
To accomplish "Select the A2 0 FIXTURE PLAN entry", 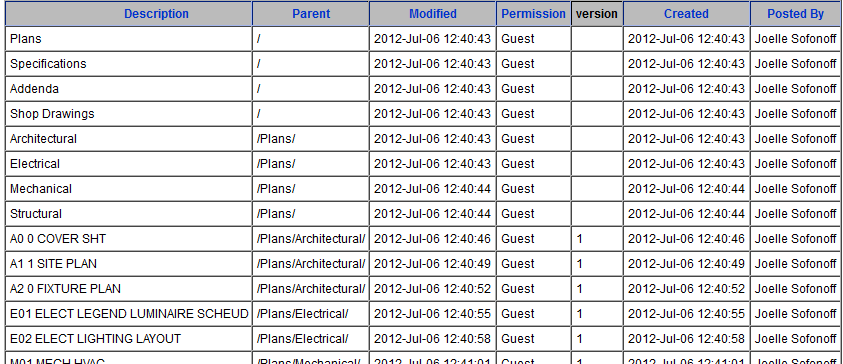I will (x=65, y=289).
